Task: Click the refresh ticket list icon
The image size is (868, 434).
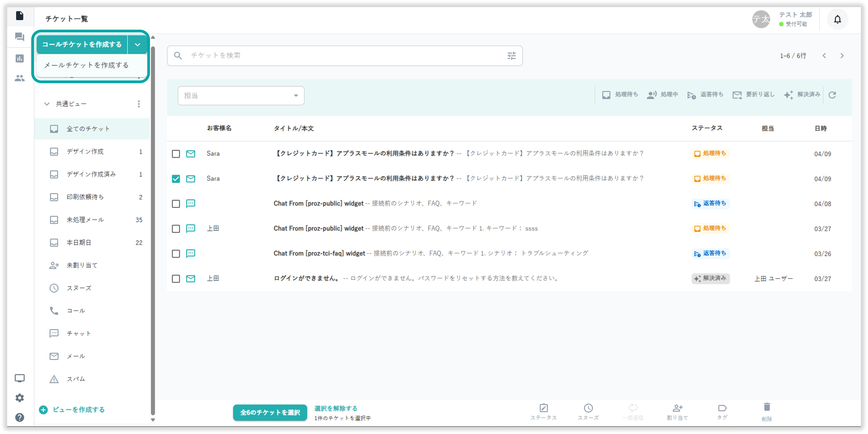Action: tap(832, 95)
